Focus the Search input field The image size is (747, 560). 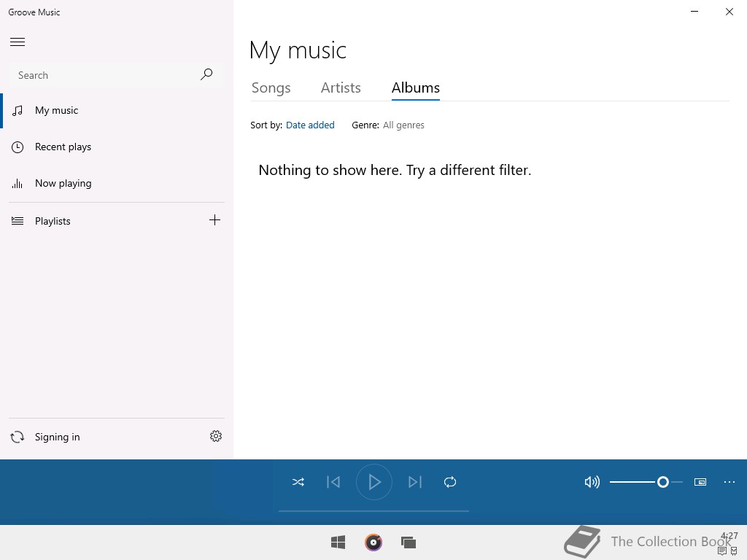(116, 75)
